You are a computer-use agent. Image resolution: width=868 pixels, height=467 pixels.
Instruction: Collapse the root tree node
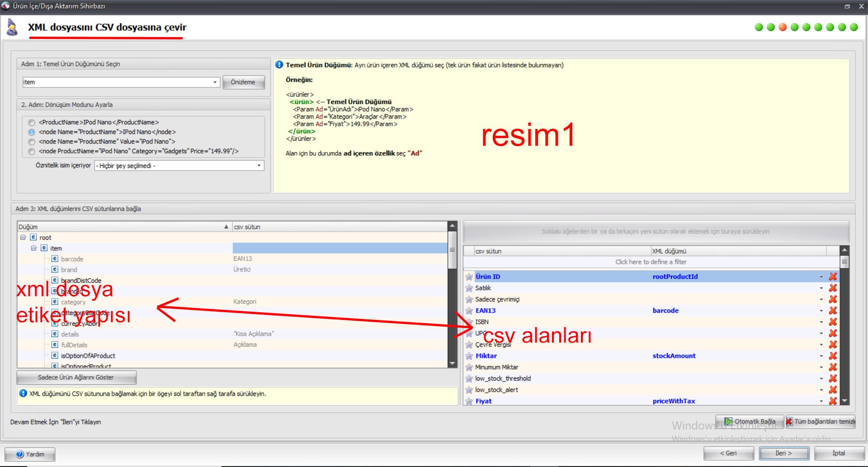23,237
